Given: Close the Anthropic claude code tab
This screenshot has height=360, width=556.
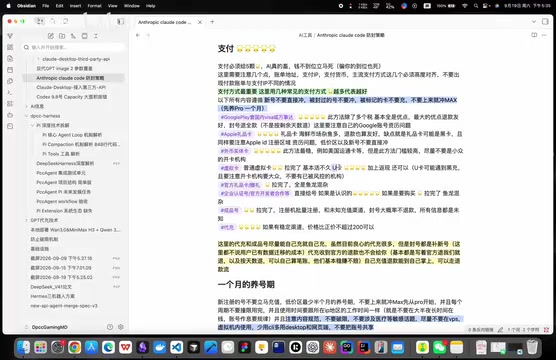Looking at the screenshot, I should click(200, 22).
